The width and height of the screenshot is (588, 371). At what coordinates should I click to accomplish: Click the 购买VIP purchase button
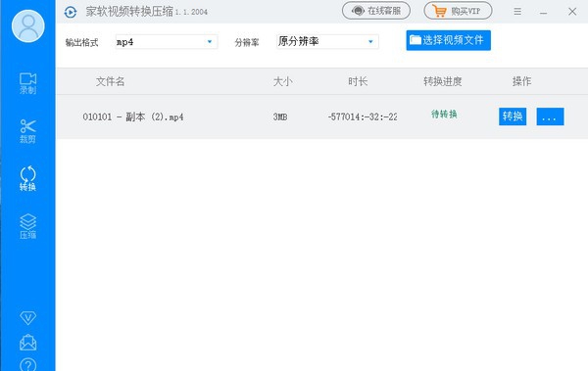point(458,11)
